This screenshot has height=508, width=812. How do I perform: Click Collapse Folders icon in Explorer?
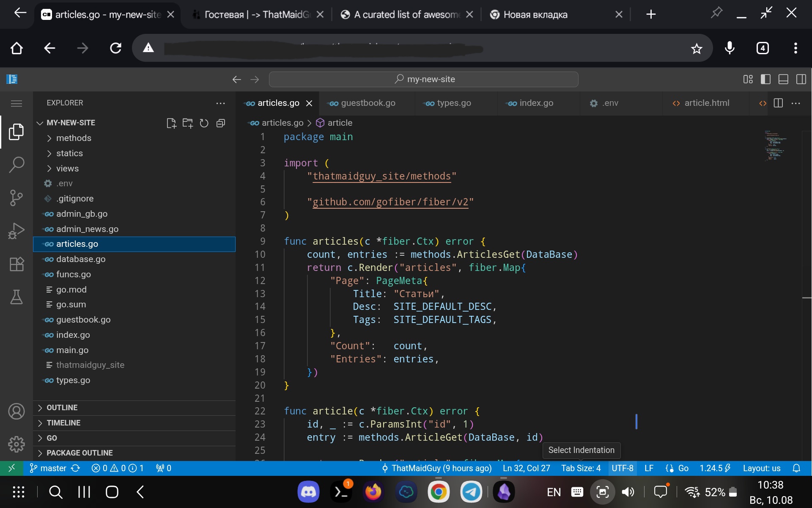point(221,123)
